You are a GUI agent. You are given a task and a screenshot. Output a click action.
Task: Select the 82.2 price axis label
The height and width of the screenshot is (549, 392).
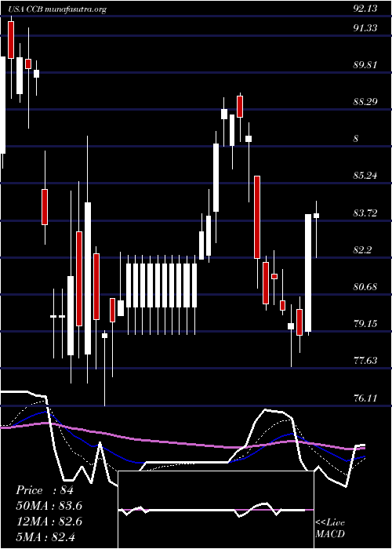click(x=362, y=250)
